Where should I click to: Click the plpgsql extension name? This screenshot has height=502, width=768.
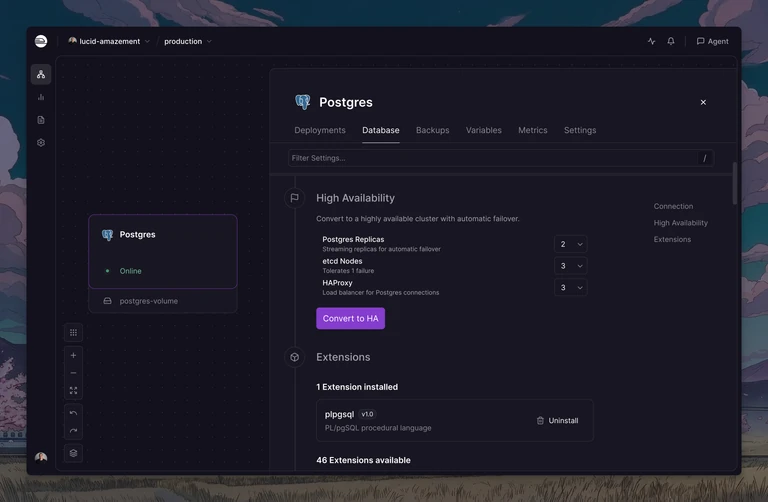pyautogui.click(x=339, y=414)
